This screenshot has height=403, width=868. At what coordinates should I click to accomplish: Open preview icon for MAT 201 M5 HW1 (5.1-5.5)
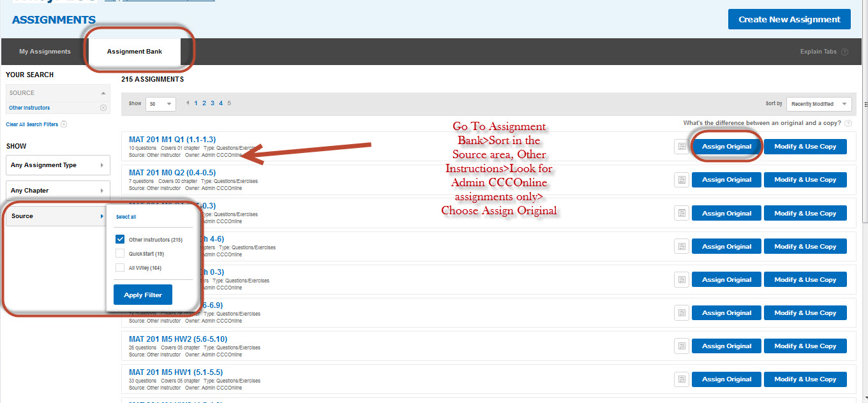pos(682,379)
